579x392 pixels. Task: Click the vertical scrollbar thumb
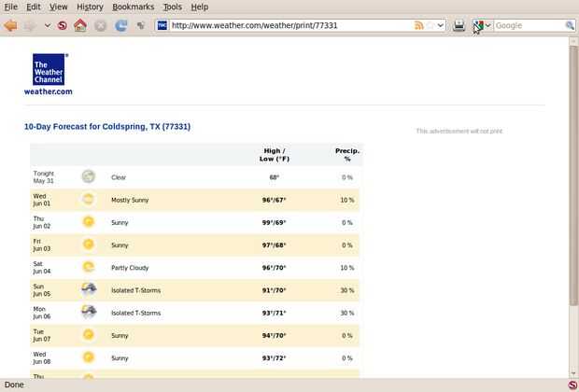click(x=573, y=175)
